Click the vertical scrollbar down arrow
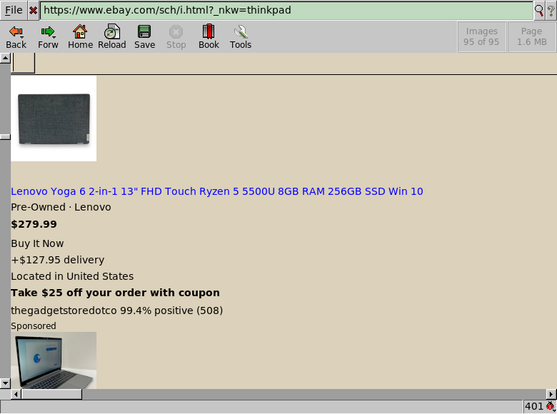This screenshot has width=557, height=414. 5,383
